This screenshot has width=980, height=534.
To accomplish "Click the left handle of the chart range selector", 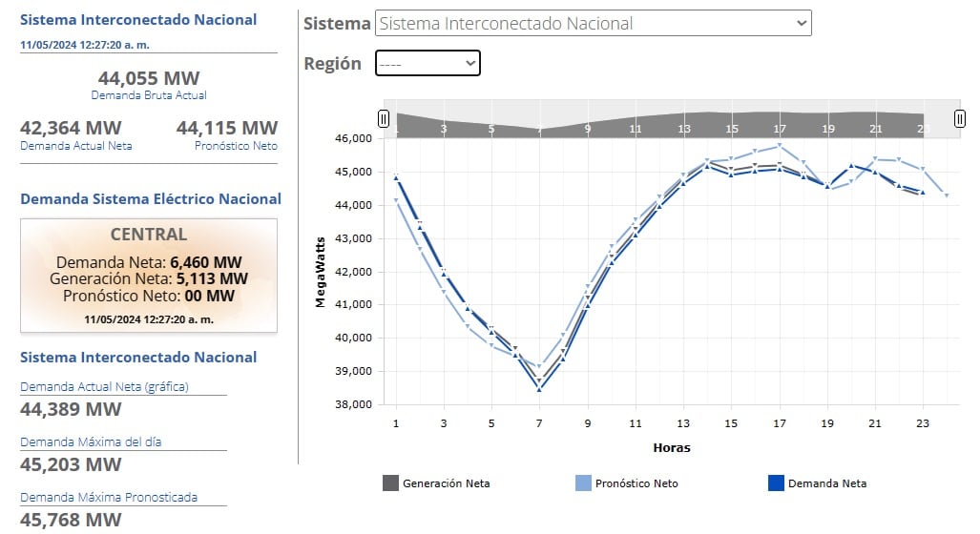I will coord(384,119).
